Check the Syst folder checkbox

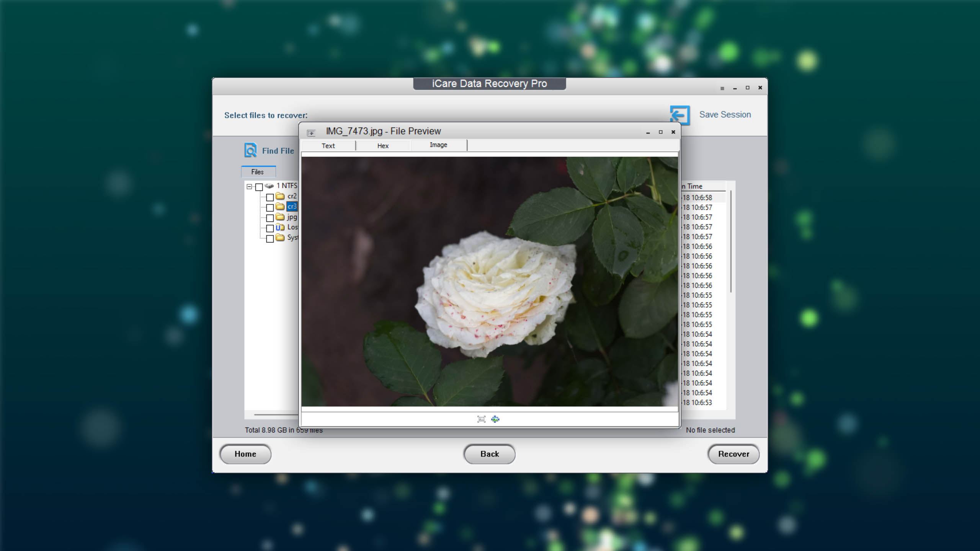pyautogui.click(x=270, y=238)
